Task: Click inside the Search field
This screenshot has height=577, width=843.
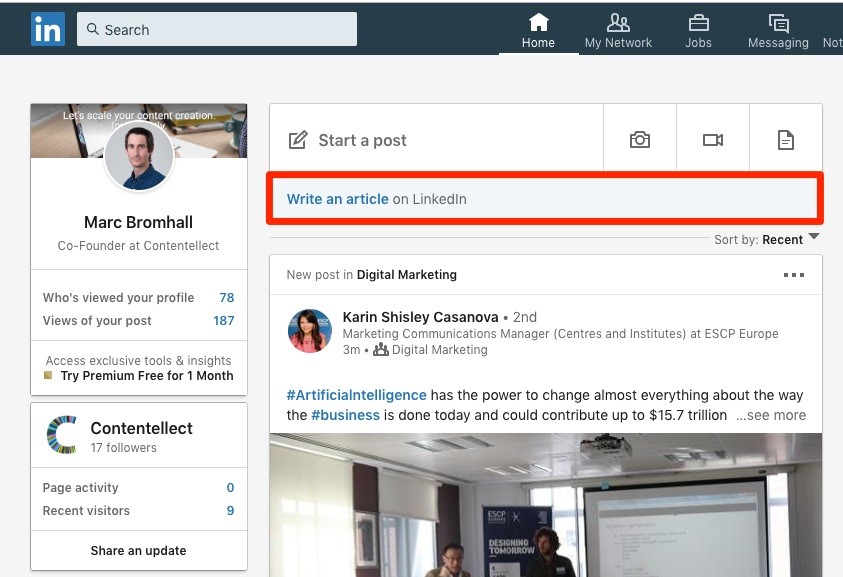Action: [217, 29]
